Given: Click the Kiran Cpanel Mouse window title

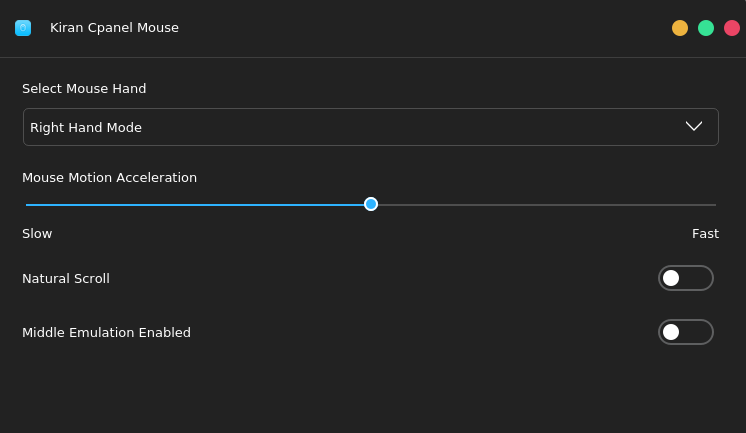Looking at the screenshot, I should pyautogui.click(x=114, y=28).
